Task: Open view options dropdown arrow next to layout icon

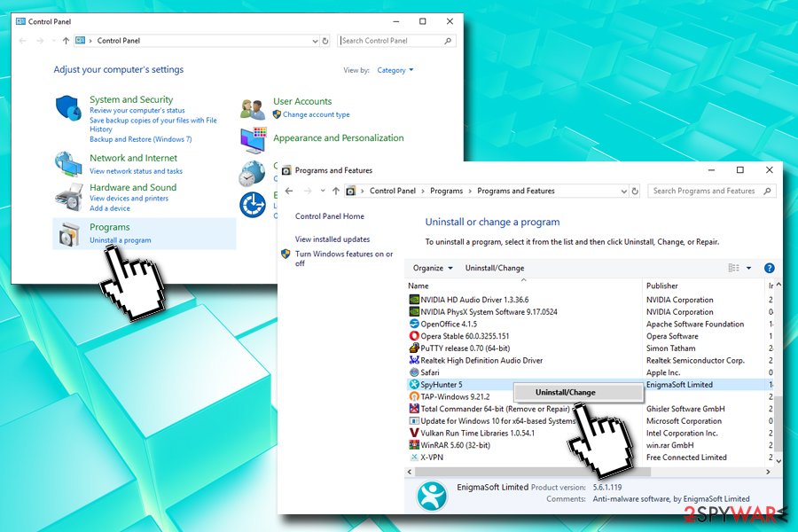Action: (x=748, y=268)
